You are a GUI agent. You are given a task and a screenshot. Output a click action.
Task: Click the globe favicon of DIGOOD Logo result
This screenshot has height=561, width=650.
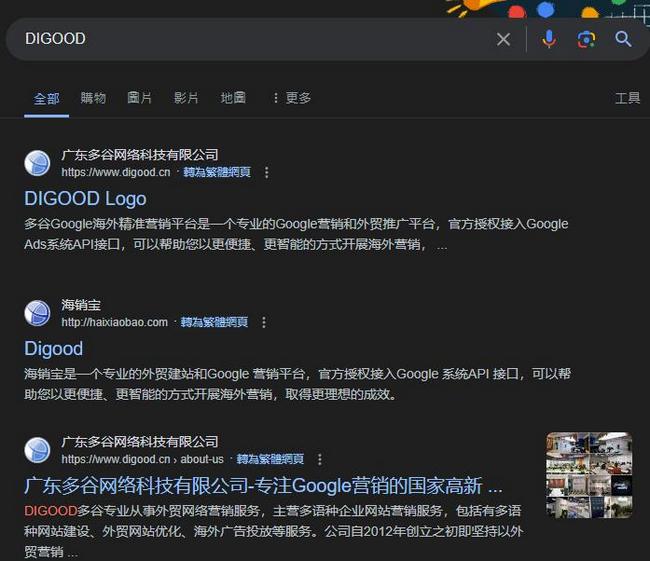click(37, 163)
